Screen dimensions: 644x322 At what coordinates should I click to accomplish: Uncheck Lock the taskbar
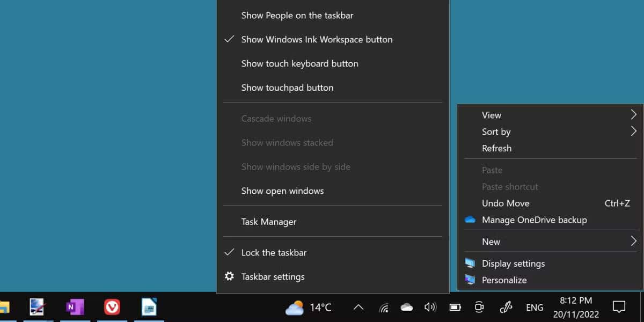point(275,252)
